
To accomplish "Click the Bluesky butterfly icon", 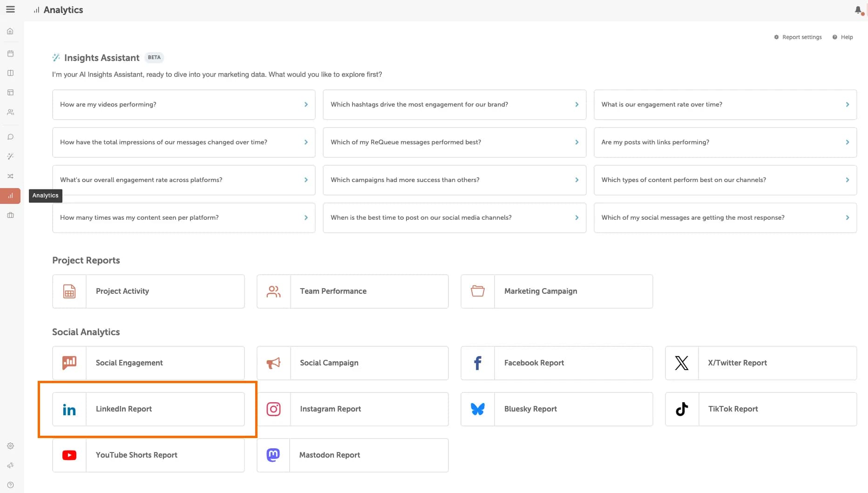I will click(x=478, y=409).
